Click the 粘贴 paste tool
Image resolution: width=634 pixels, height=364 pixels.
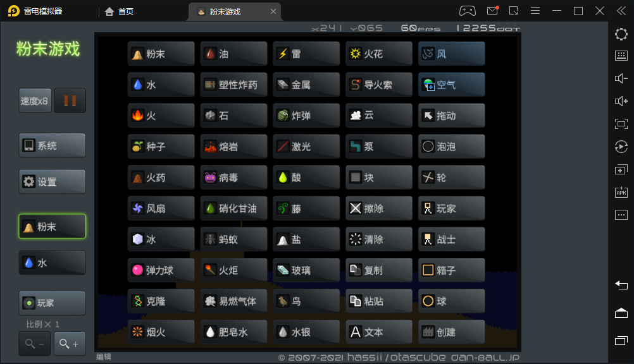tap(378, 301)
